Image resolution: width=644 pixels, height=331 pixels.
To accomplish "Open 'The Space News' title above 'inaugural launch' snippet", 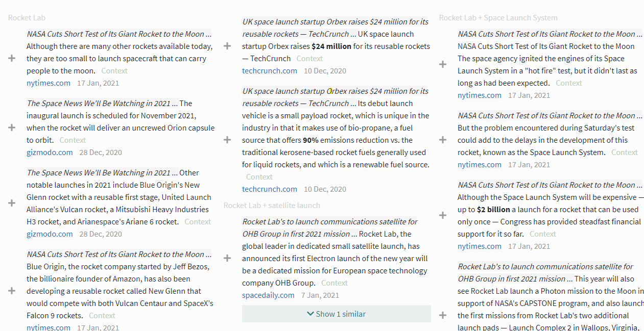I will (x=102, y=104).
